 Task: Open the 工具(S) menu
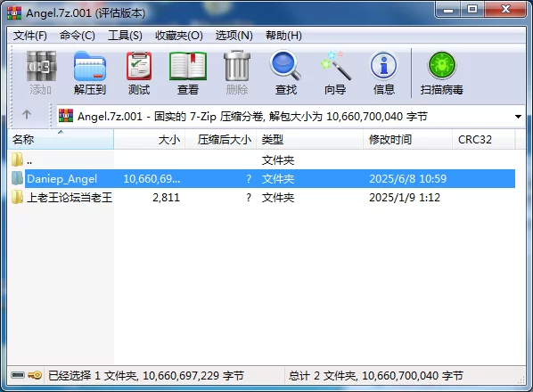click(125, 36)
